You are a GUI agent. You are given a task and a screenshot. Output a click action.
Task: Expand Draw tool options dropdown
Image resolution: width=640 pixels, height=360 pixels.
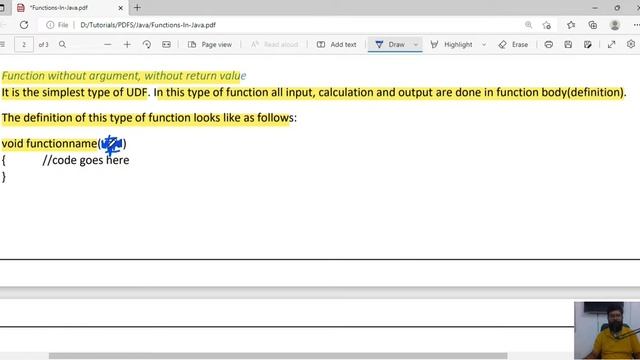[416, 44]
